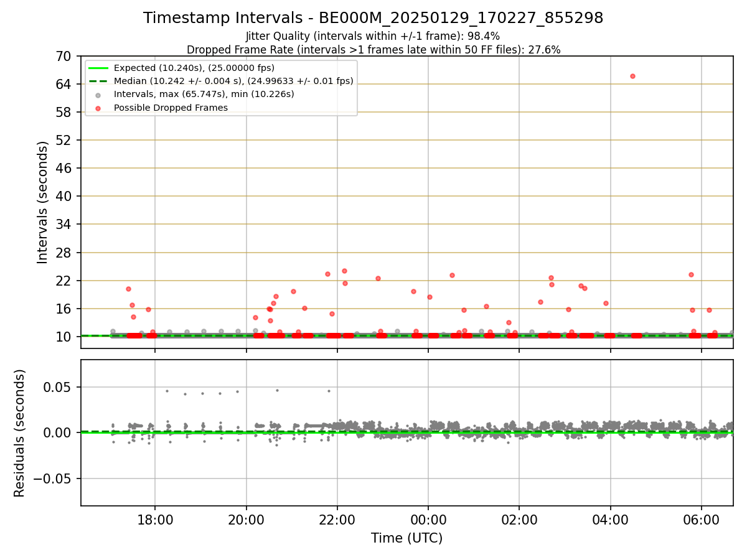Click the "64" y-axis tick label
This screenshot has width=747, height=560.
(63, 84)
